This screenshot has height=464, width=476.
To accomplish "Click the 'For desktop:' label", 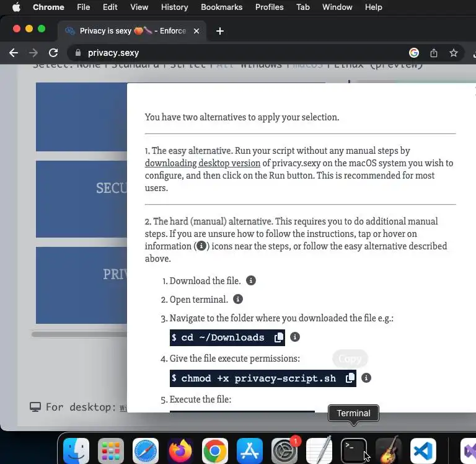I will 81,407.
